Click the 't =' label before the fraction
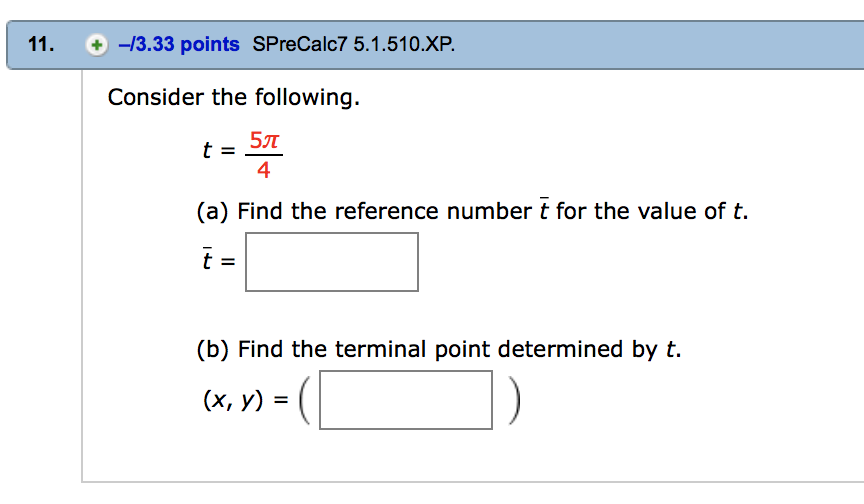 pyautogui.click(x=218, y=153)
